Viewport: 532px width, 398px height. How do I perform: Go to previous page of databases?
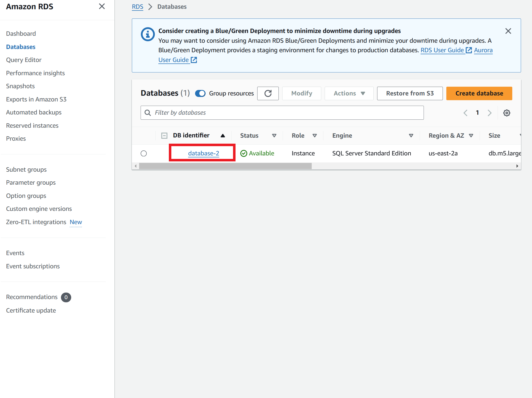point(465,113)
